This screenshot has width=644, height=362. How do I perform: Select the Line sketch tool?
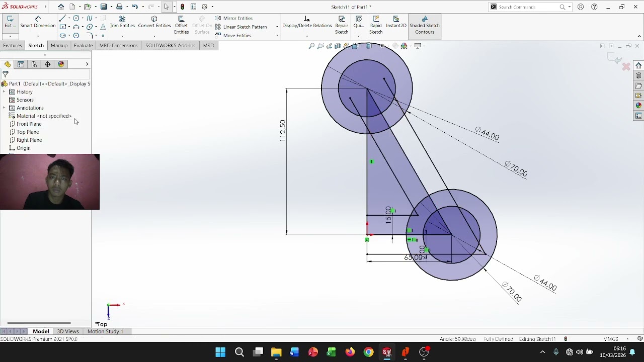pyautogui.click(x=62, y=18)
